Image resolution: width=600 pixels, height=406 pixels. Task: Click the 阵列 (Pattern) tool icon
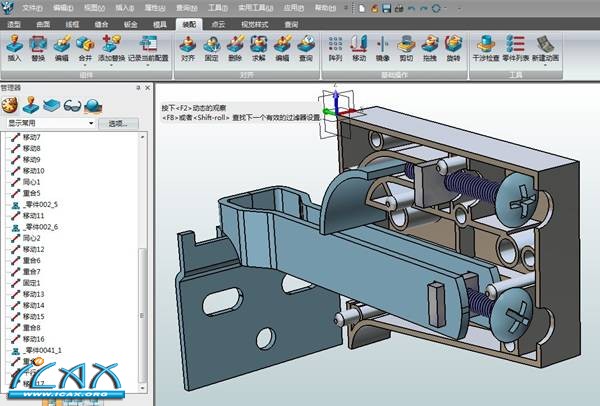[335, 45]
